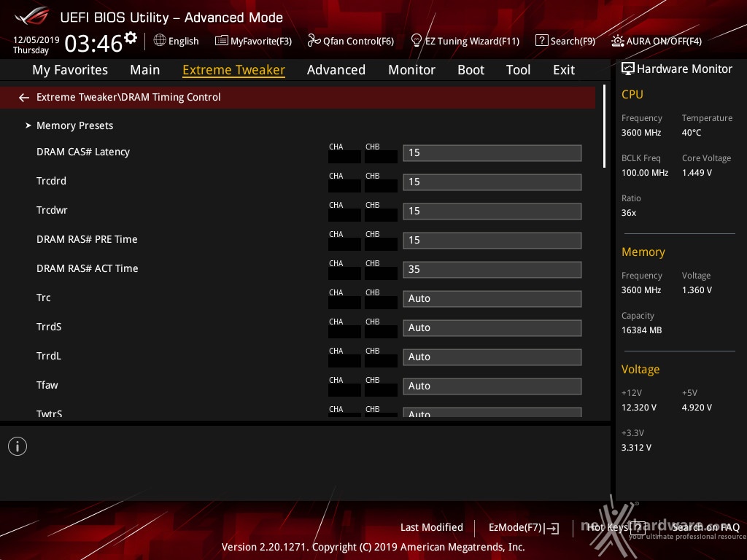Switch to the Tool tab
Screen dimensions: 747x560
pyautogui.click(x=519, y=70)
